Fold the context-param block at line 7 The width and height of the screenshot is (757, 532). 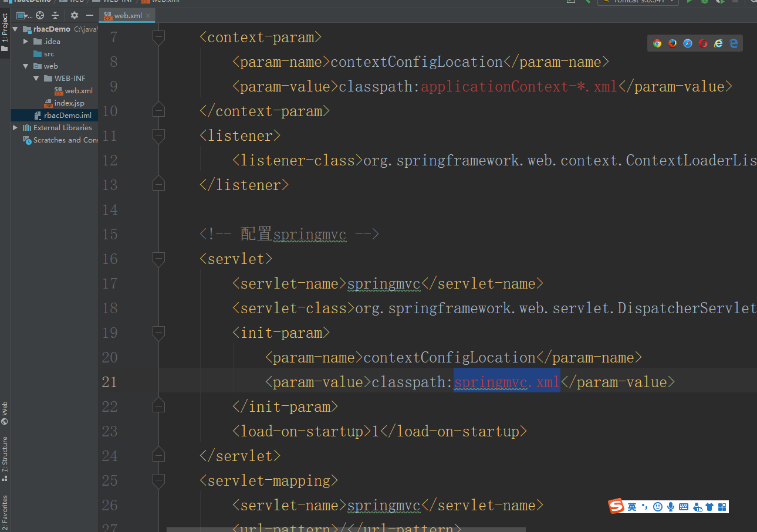coord(158,38)
